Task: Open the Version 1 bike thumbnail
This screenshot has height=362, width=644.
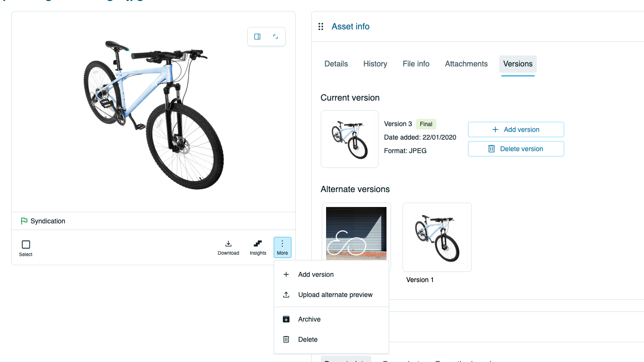Action: pyautogui.click(x=437, y=237)
